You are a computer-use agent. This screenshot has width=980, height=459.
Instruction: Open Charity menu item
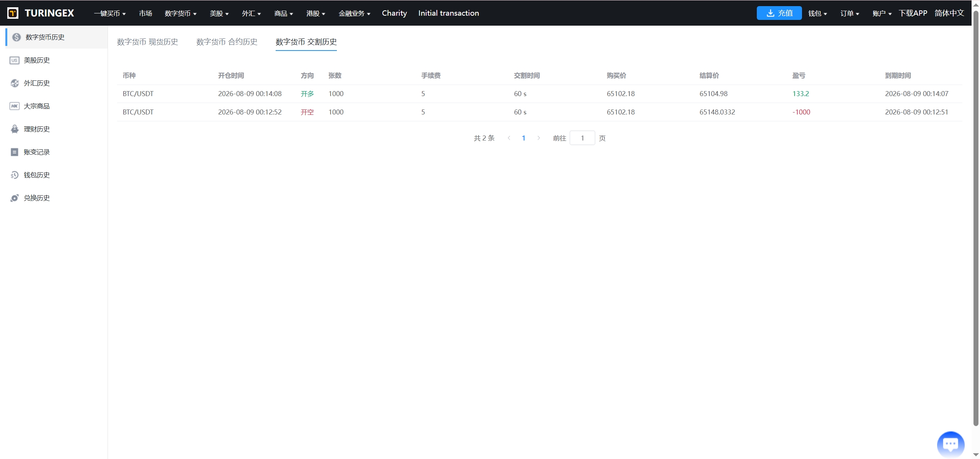(x=394, y=13)
